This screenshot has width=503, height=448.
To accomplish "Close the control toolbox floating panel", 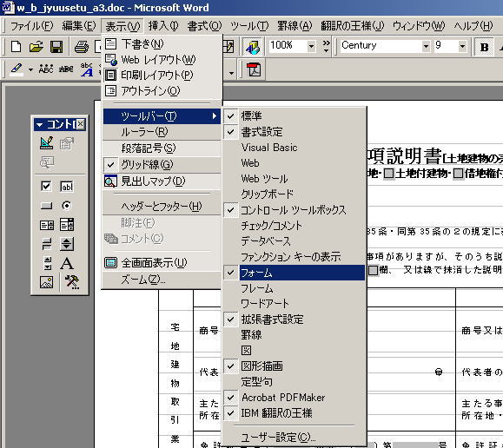I will pyautogui.click(x=81, y=124).
